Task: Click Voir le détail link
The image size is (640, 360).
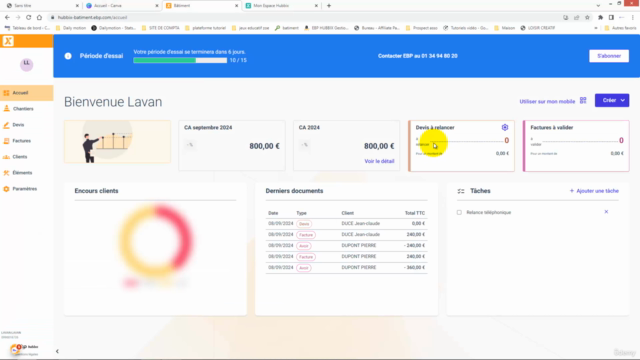Action: (x=379, y=161)
